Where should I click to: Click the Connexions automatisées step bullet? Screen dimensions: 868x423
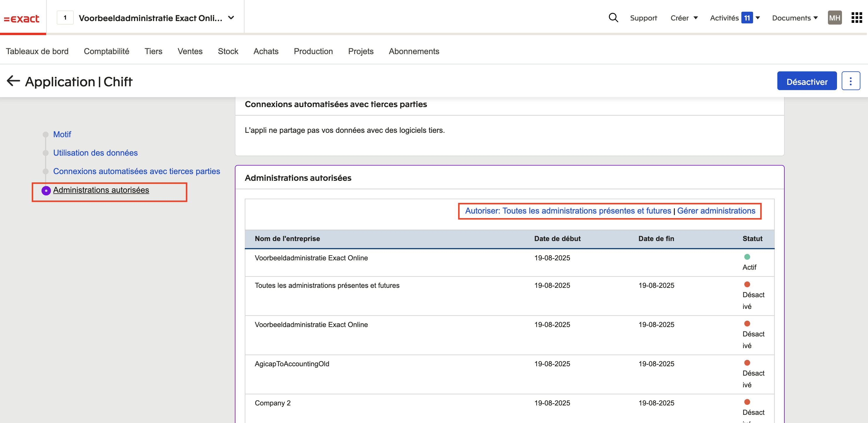point(46,171)
